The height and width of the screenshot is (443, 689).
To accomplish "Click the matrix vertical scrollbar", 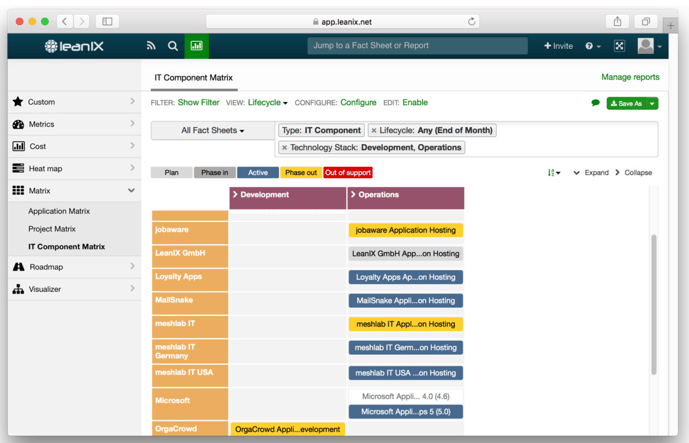I will pos(653,305).
